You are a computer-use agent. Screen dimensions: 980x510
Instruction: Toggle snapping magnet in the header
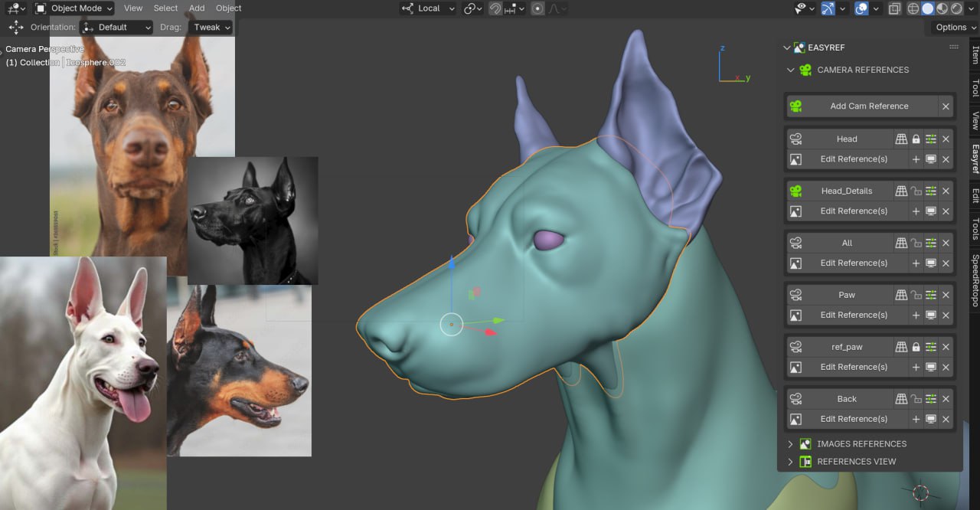[496, 8]
